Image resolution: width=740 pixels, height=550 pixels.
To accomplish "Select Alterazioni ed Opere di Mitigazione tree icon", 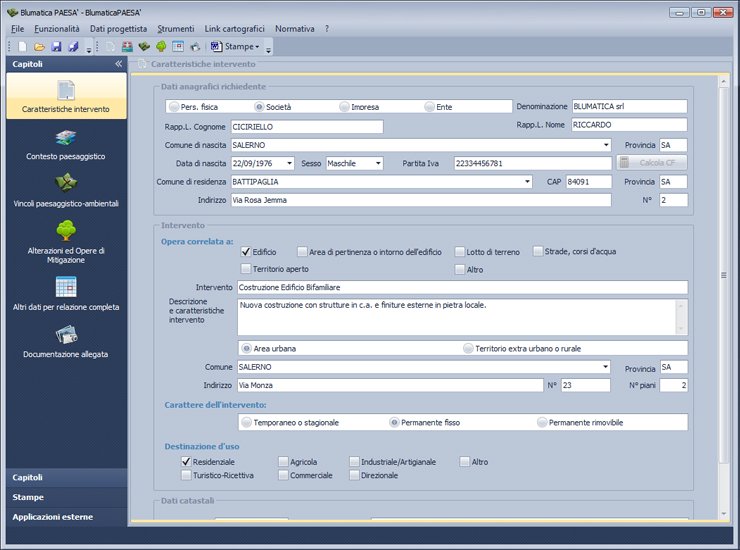I will click(66, 232).
